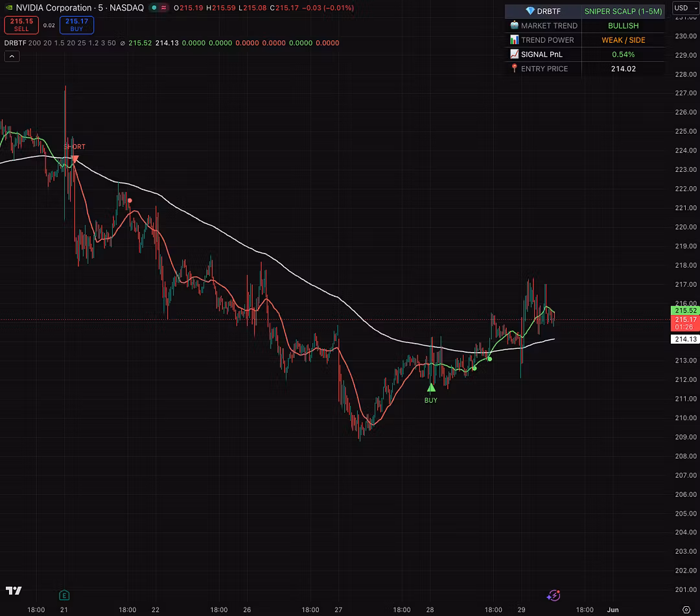The image size is (700, 616).
Task: Click the 0.02 spread value
Action: (49, 25)
